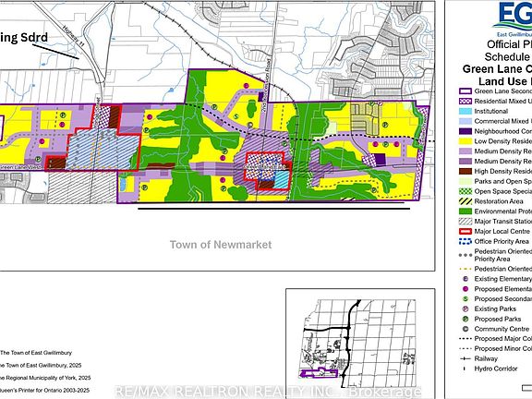The image size is (532, 399).
Task: Click the Proposed Minor Collector dashed line symbol
Action: tap(465, 348)
